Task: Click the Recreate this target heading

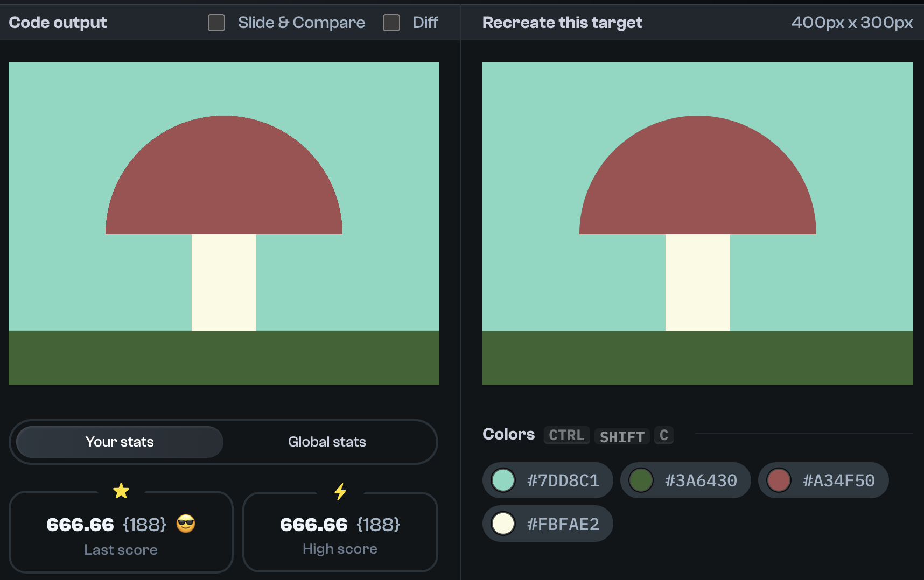Action: tap(562, 23)
